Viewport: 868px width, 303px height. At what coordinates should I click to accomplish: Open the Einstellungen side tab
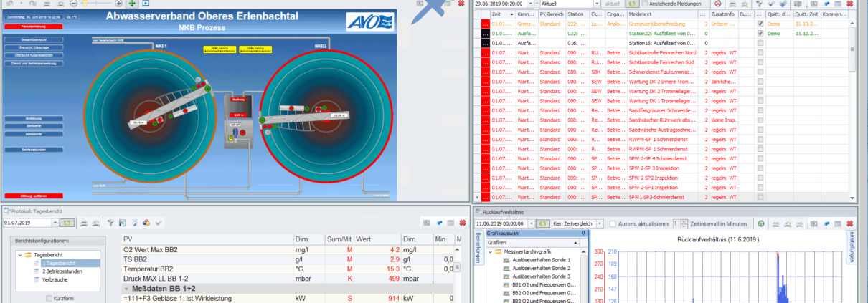tap(853, 249)
